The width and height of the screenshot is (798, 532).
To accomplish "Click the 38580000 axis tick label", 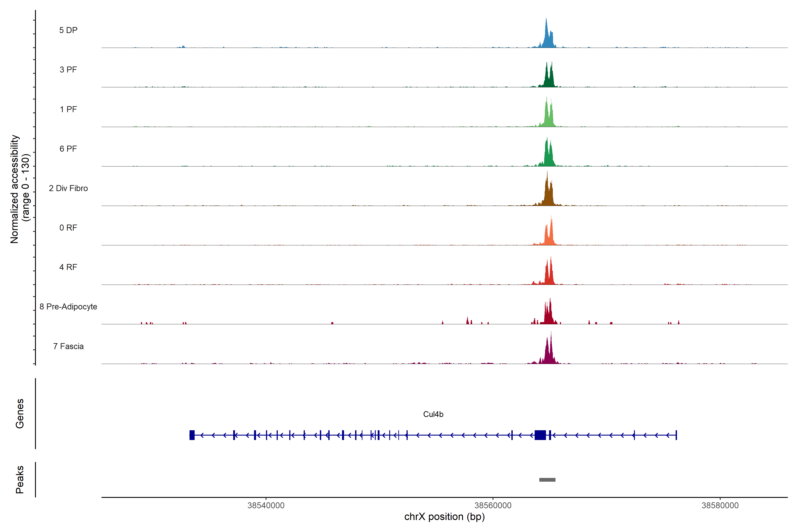I will pos(720,506).
